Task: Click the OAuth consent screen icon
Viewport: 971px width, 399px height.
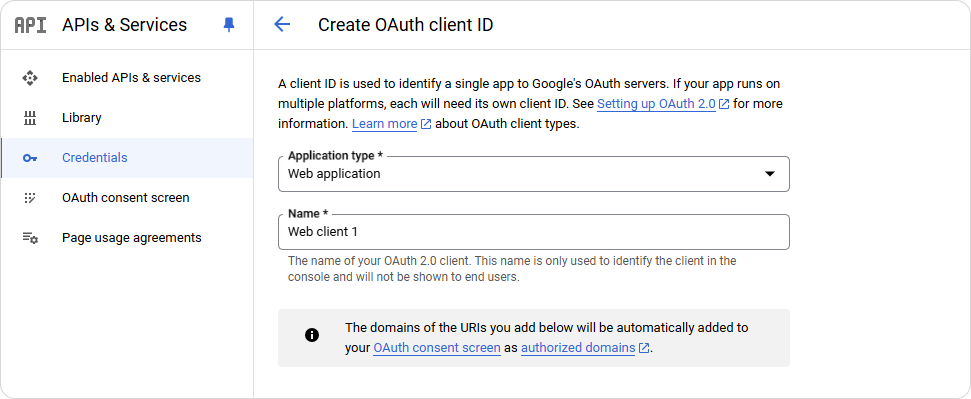Action: coord(30,198)
